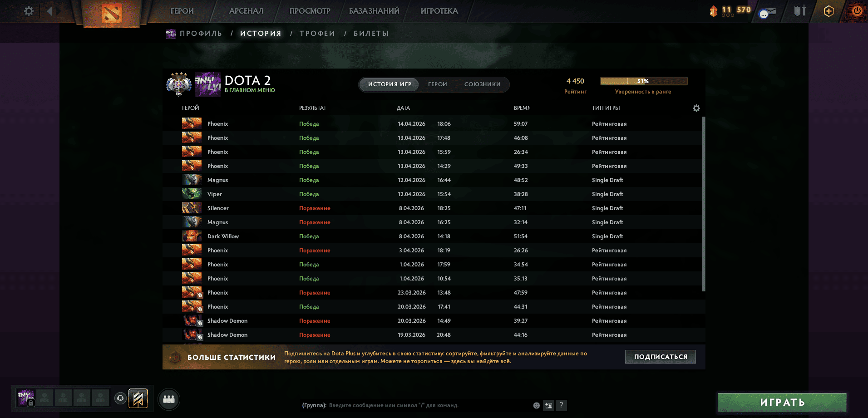Go back with left arrow icon
Screen dimensions: 868x418
click(49, 11)
